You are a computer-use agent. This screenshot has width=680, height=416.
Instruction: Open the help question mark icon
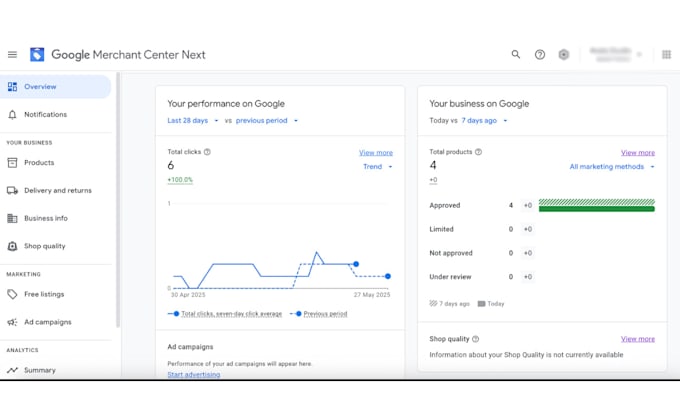click(540, 55)
